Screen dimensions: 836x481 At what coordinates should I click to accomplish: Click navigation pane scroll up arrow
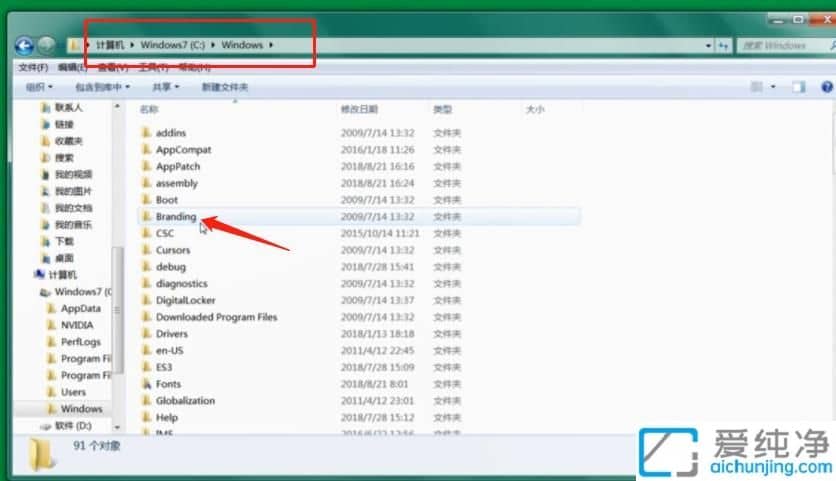click(x=117, y=107)
